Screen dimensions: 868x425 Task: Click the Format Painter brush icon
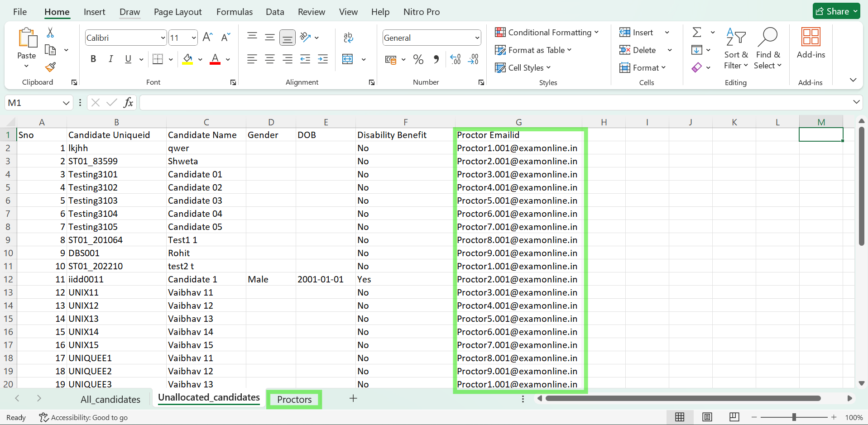(x=50, y=67)
